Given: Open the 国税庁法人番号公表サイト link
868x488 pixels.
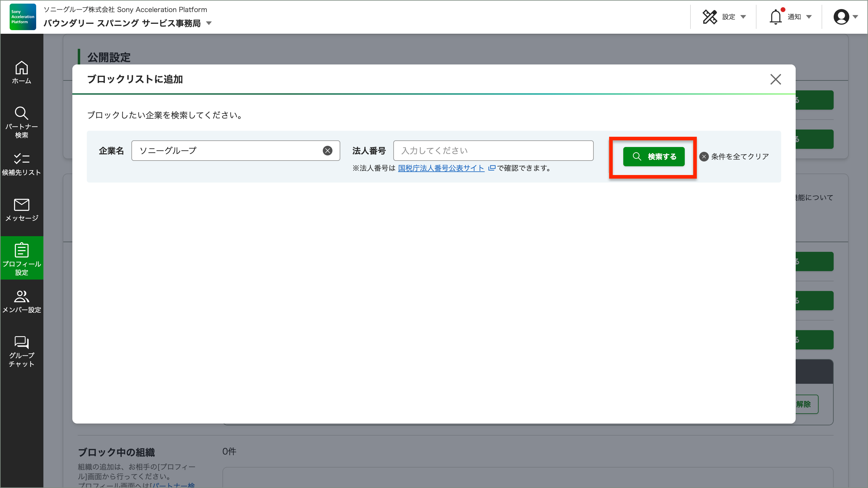Looking at the screenshot, I should click(x=442, y=168).
